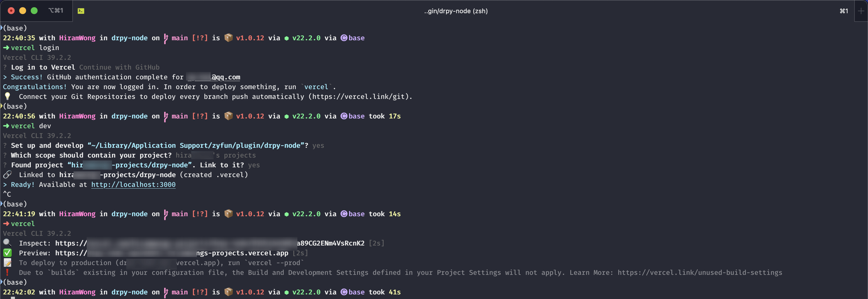The height and width of the screenshot is (299, 868).
Task: Click the first 'Vercel CLI 39.2.2' line
Action: coord(37,57)
